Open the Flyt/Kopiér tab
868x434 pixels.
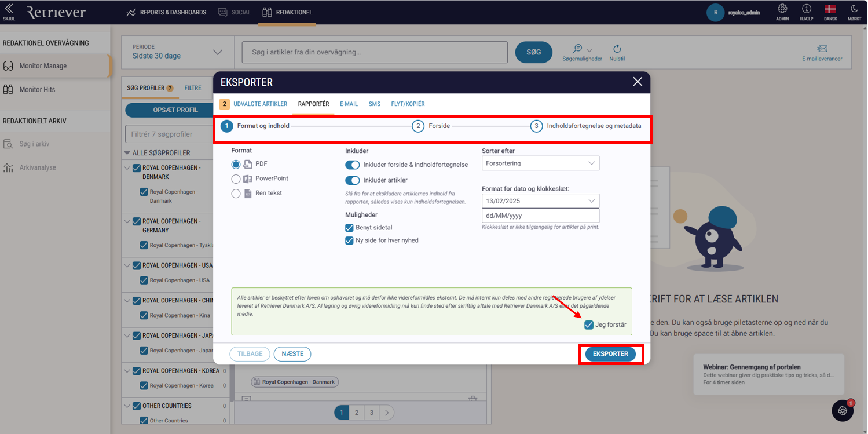click(x=408, y=104)
